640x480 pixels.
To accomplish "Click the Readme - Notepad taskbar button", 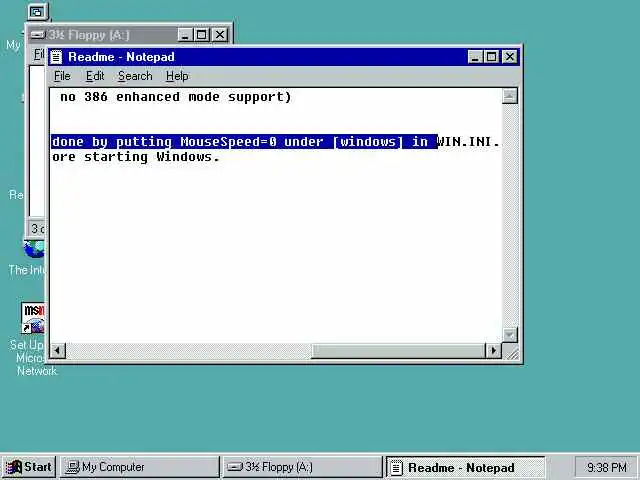I will [x=465, y=468].
